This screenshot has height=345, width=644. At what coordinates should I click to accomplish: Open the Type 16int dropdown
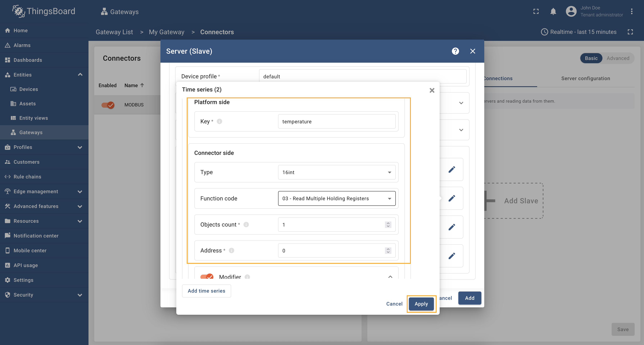pyautogui.click(x=337, y=172)
